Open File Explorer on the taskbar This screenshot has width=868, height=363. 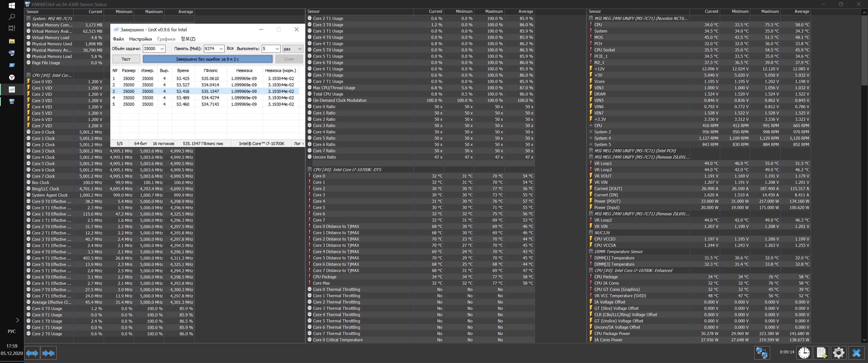point(12,41)
